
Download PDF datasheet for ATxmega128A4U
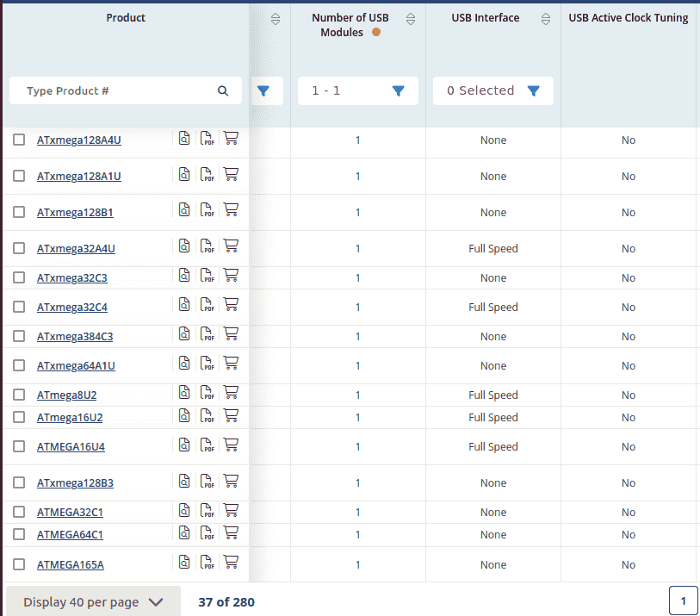coord(208,138)
